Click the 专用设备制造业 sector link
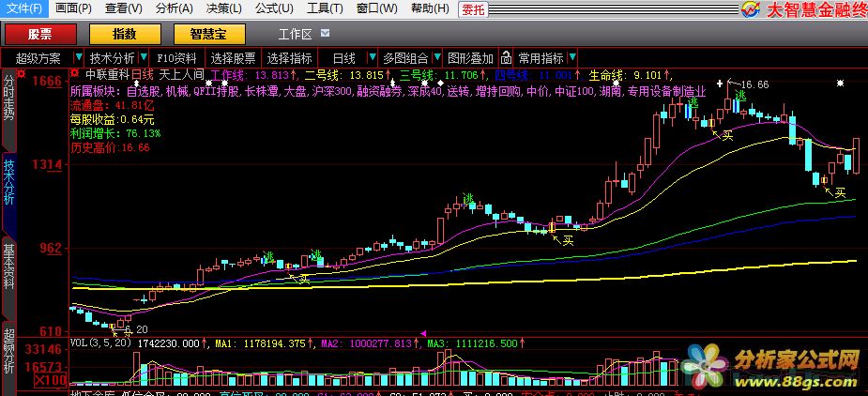 coord(667,91)
